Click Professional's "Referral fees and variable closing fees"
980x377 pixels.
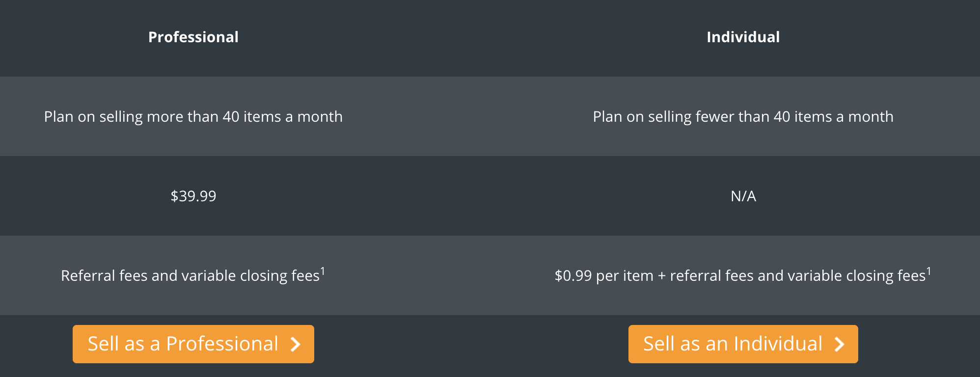point(190,276)
